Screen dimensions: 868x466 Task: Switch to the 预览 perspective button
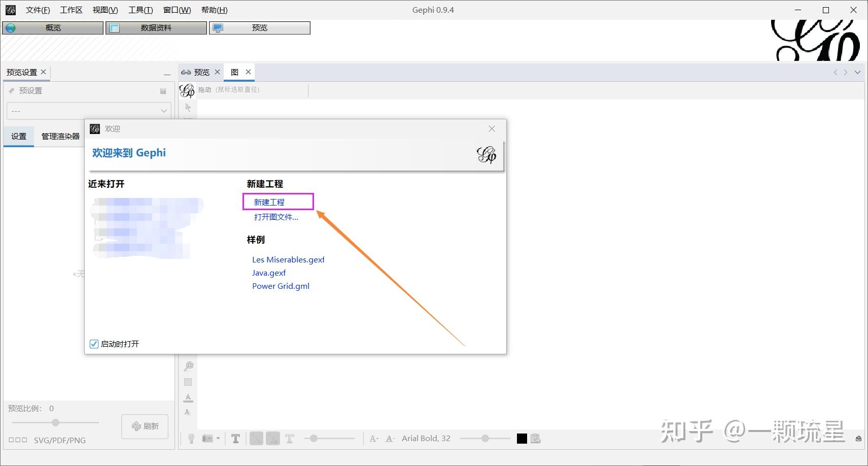[260, 28]
